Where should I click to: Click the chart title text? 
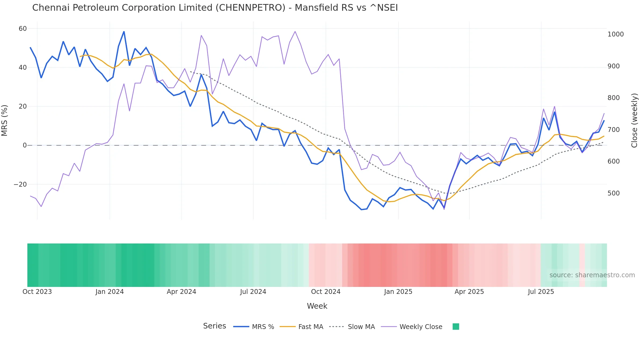pyautogui.click(x=215, y=8)
